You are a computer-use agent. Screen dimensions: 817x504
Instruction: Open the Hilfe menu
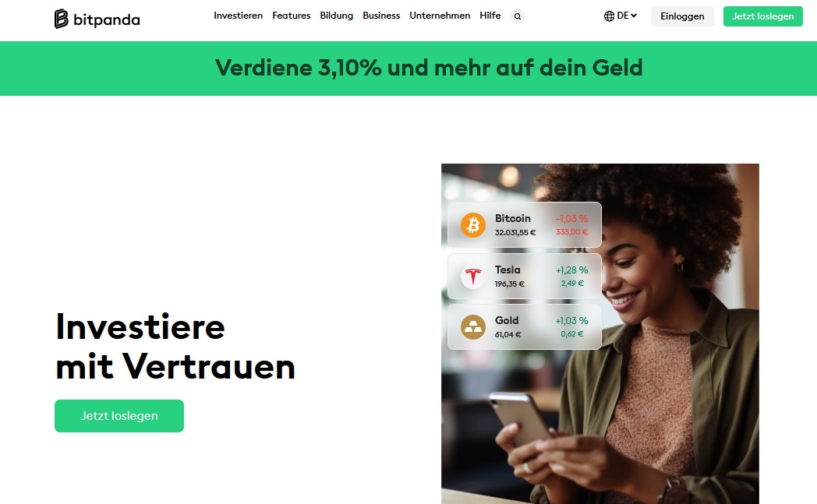(x=490, y=16)
